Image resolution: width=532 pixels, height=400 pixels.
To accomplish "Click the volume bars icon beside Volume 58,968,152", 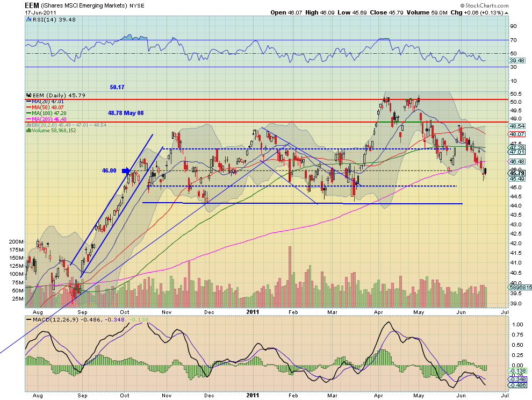I will click(x=29, y=131).
